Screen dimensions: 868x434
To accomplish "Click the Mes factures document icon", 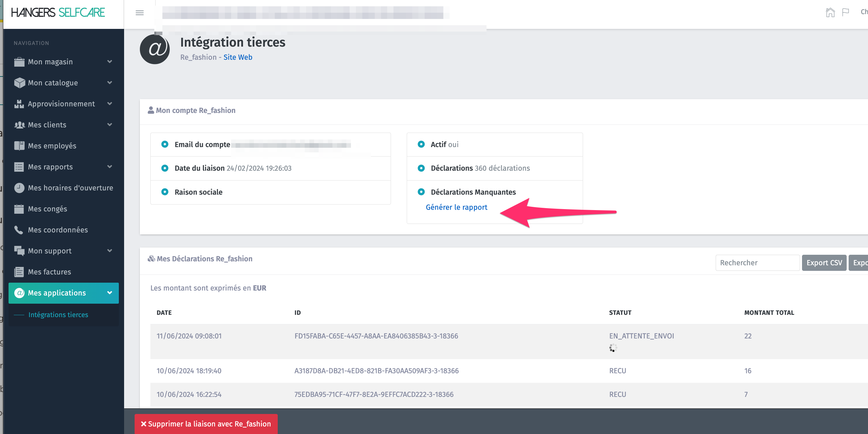I will tap(19, 272).
